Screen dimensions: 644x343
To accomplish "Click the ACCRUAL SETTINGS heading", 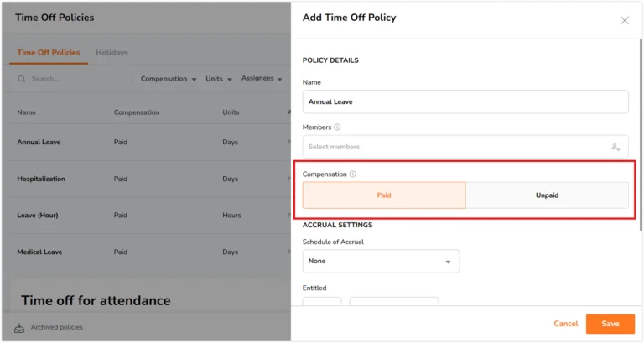I will click(337, 225).
